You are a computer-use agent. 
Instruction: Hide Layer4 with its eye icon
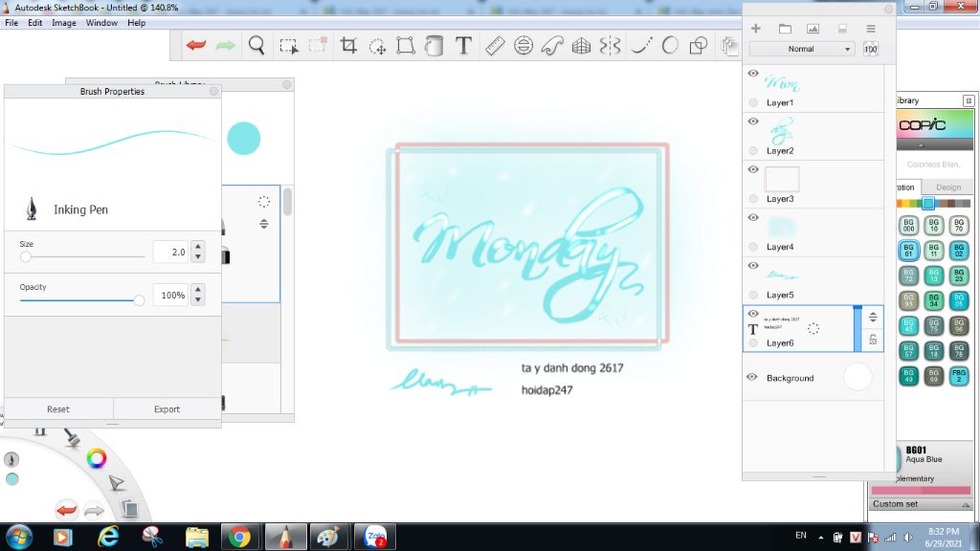tap(753, 217)
